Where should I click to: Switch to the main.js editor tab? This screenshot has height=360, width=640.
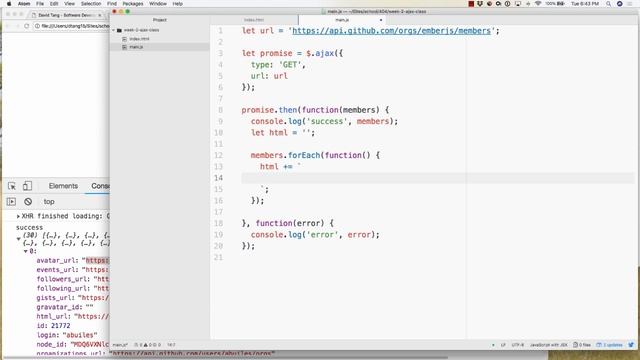coord(342,20)
